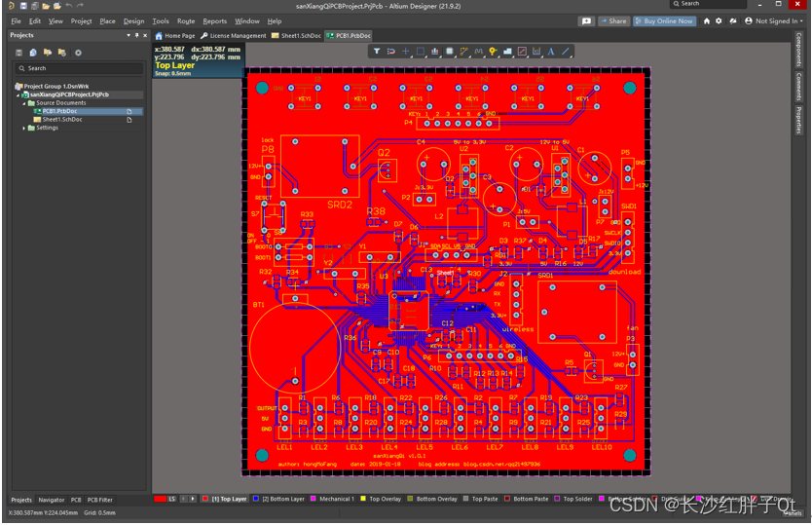812x525 pixels.
Task: Open the Design menu
Action: pos(133,20)
